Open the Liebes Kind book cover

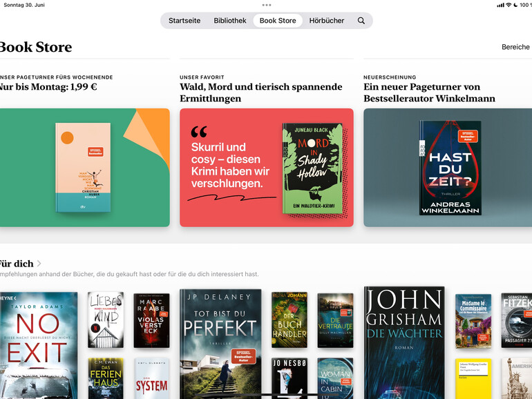point(106,320)
